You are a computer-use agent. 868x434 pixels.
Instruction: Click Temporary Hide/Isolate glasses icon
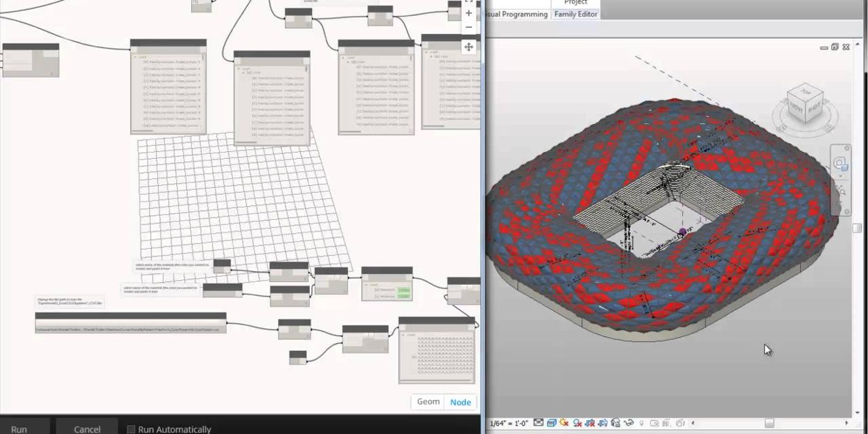point(629,422)
